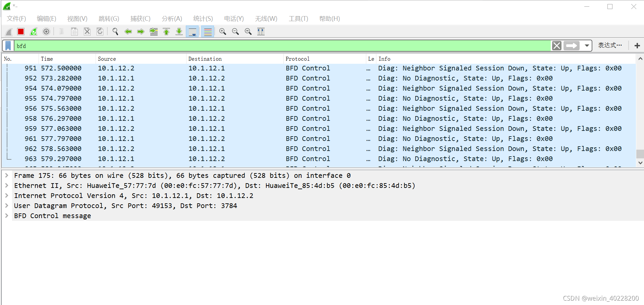Select packet 963 at time 579.297000
The width and height of the screenshot is (644, 305).
[x=319, y=159]
